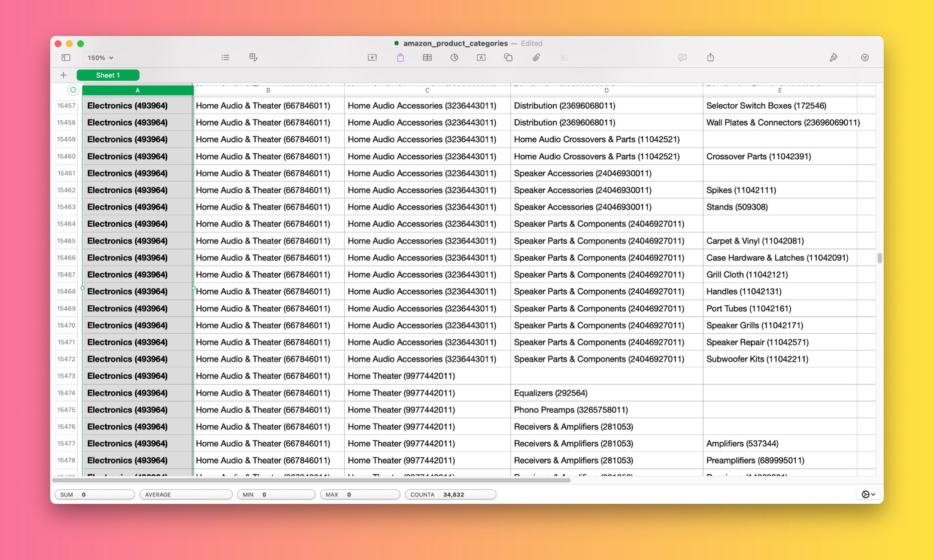Viewport: 934px width, 560px height.
Task: Click the SUM function chip
Action: 95,495
